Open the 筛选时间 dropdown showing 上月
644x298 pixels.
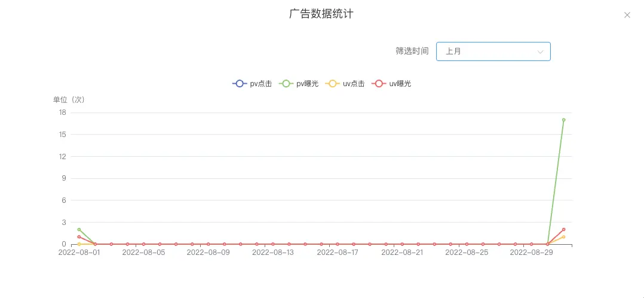(493, 51)
